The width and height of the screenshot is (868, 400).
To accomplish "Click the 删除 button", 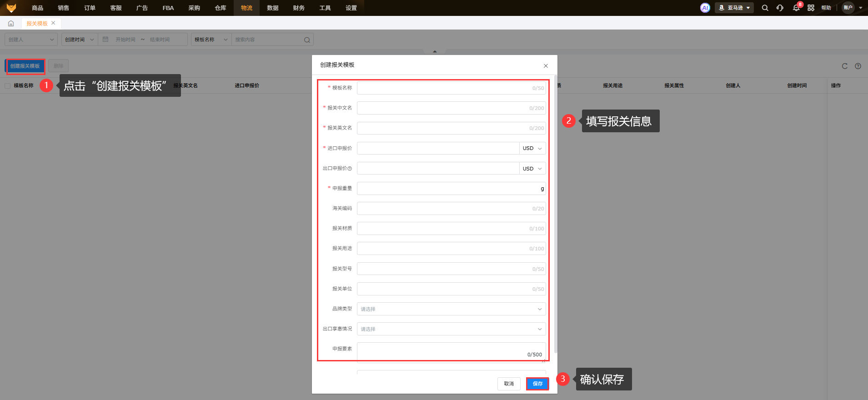I will pyautogui.click(x=58, y=66).
